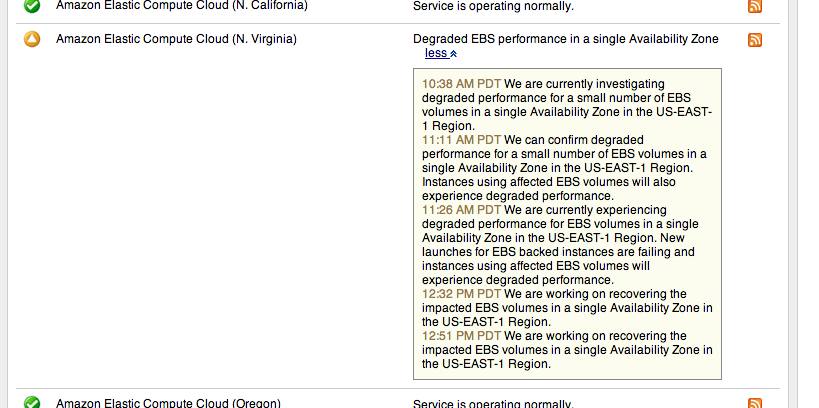
Task: Open the N. California RSS feed icon
Action: (755, 6)
